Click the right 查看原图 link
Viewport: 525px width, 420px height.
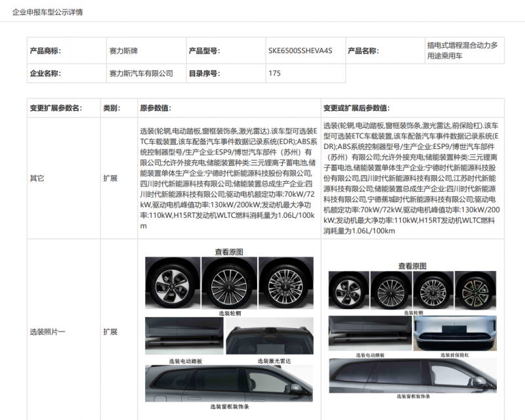pos(412,266)
